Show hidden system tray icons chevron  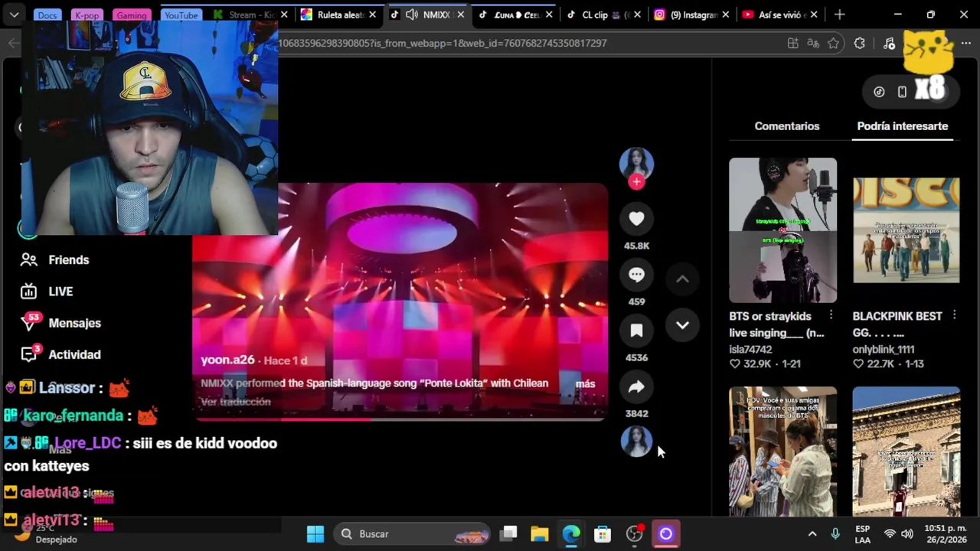click(812, 534)
